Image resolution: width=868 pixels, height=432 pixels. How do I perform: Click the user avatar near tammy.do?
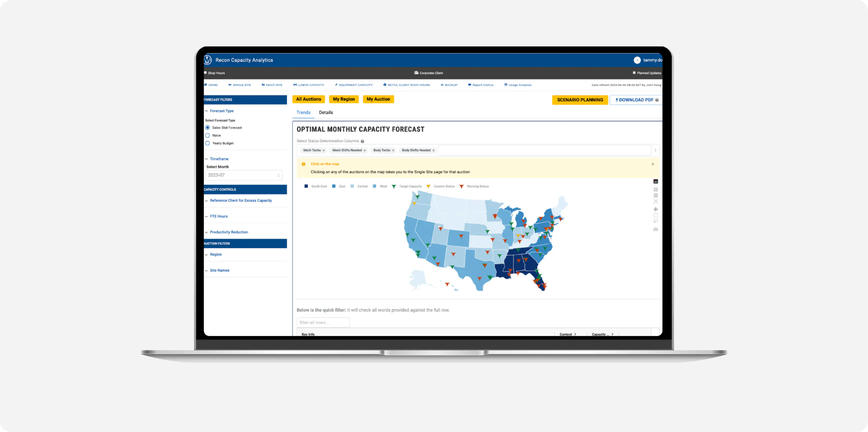click(x=637, y=60)
